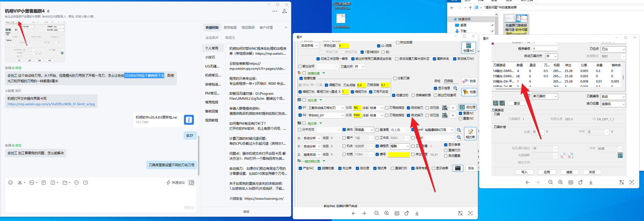This screenshot has width=644, height=221.
Task: Click the more options bubble icon in chat toolbar
Action: point(76,182)
